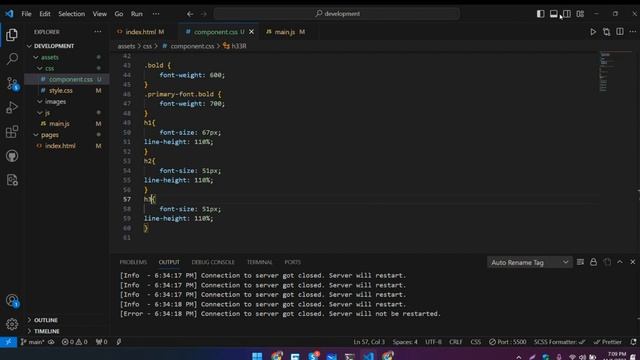Split the editor to the right
640x360 pixels.
coord(620,32)
